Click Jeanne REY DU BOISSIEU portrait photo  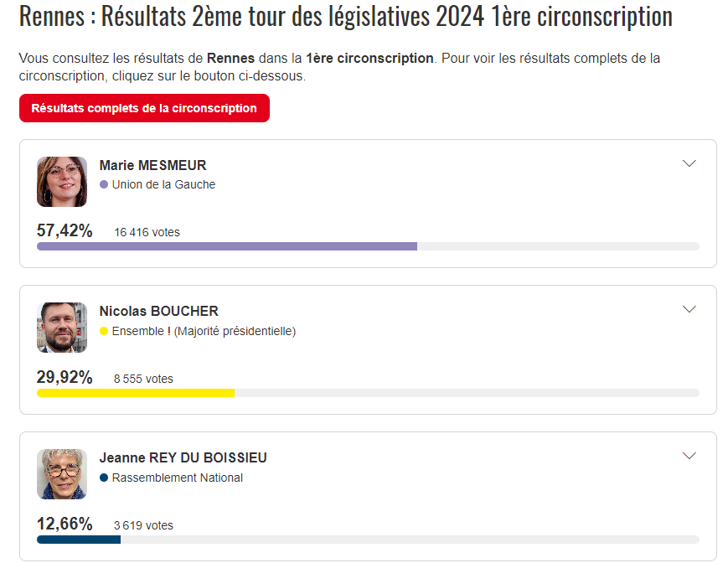click(x=62, y=474)
